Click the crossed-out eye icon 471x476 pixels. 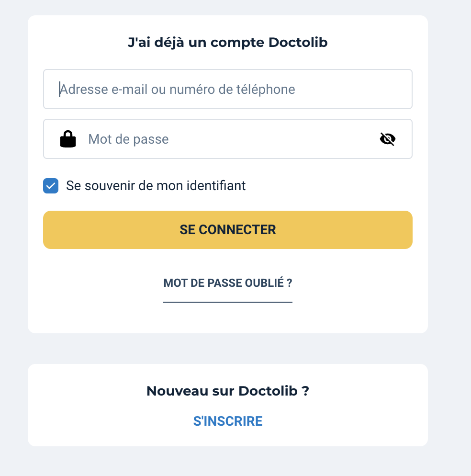click(x=388, y=139)
